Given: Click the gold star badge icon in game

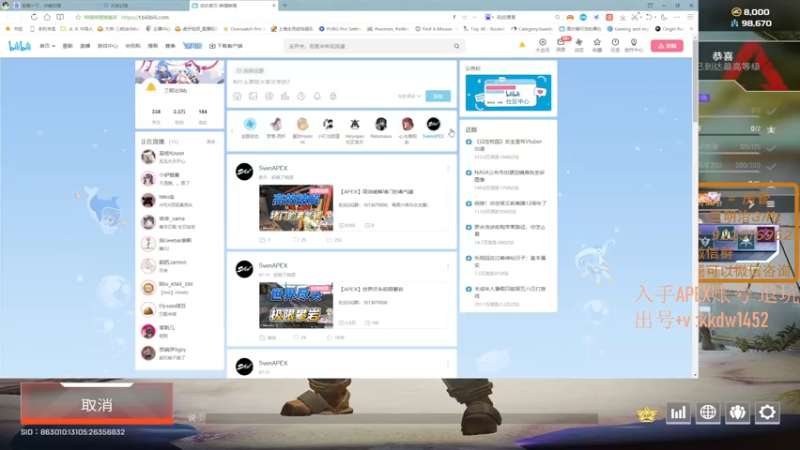Looking at the screenshot, I should click(646, 414).
